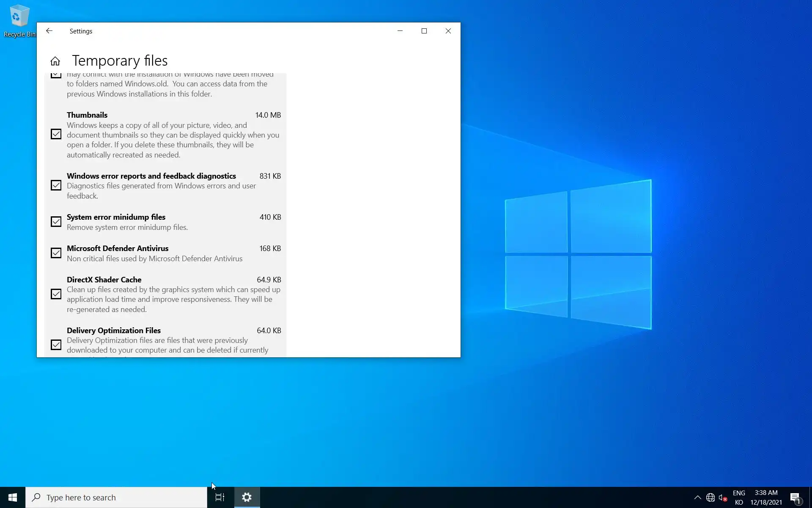Expand the hidden system tray icons chevron

[x=697, y=498]
